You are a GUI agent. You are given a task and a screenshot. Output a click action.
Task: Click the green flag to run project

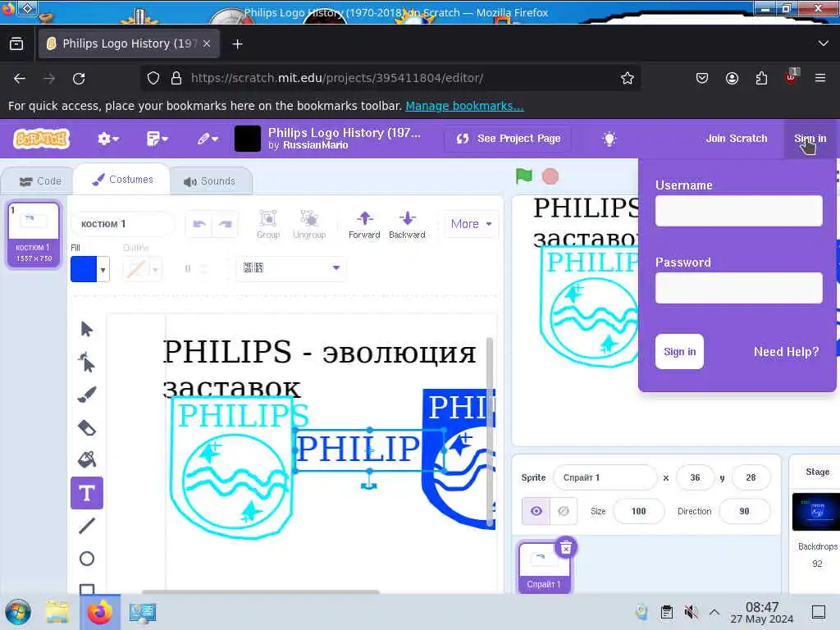click(x=524, y=176)
